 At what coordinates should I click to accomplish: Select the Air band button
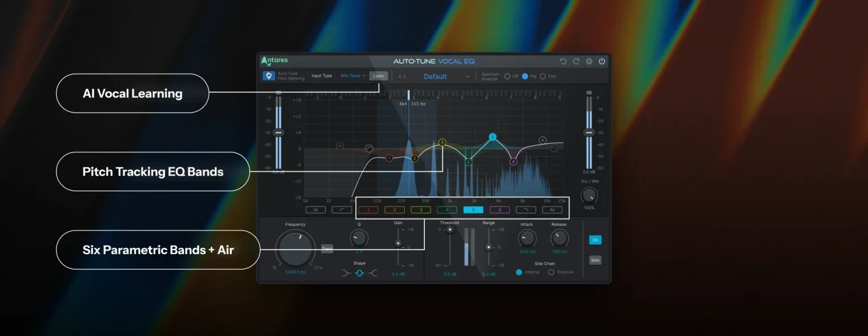click(x=552, y=210)
